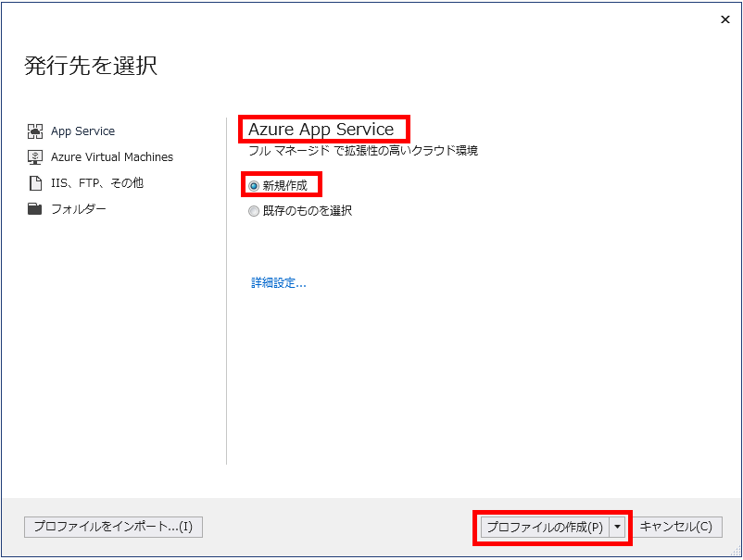
Task: Select App Service publish target
Action: 83,131
